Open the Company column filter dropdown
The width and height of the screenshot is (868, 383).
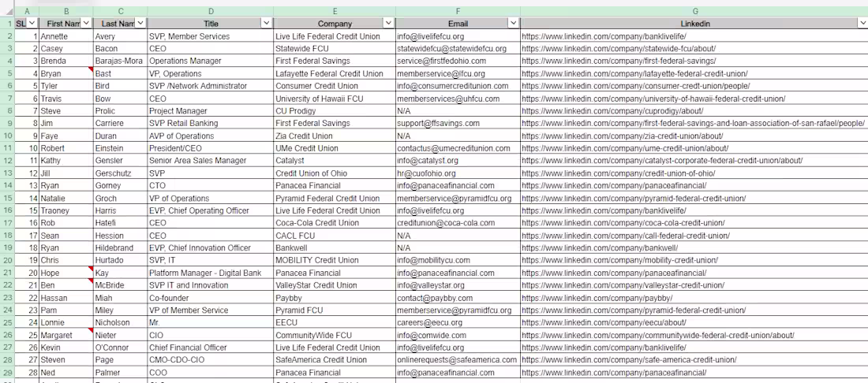click(388, 23)
